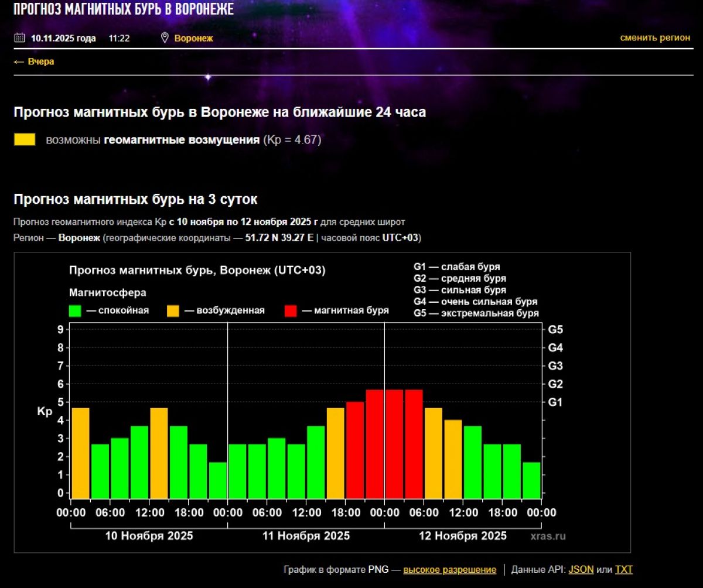
Task: Click the green спокойная legend swatch
Action: click(x=75, y=310)
